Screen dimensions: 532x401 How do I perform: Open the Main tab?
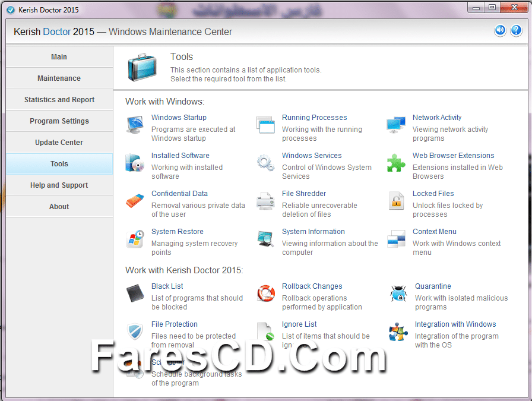(x=59, y=56)
